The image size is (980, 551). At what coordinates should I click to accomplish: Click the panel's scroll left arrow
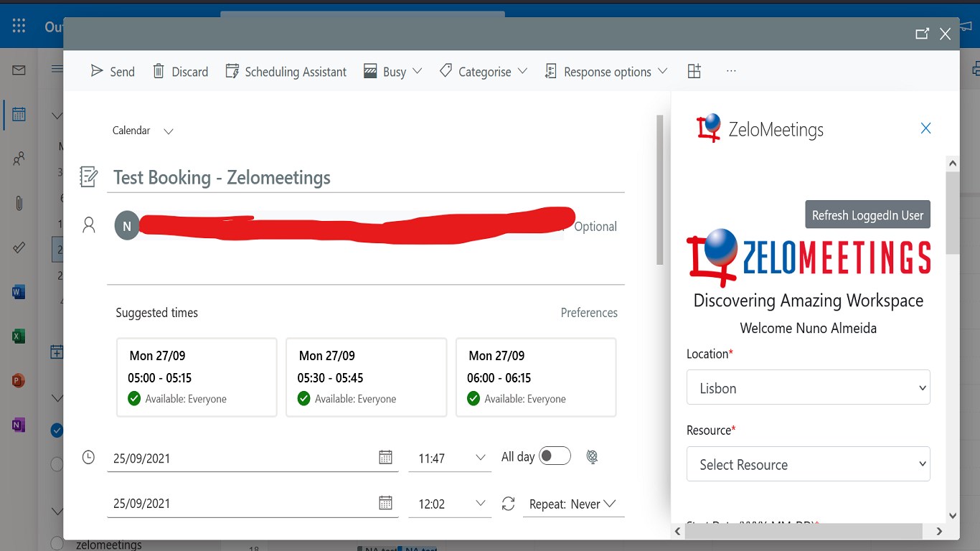coord(679,531)
